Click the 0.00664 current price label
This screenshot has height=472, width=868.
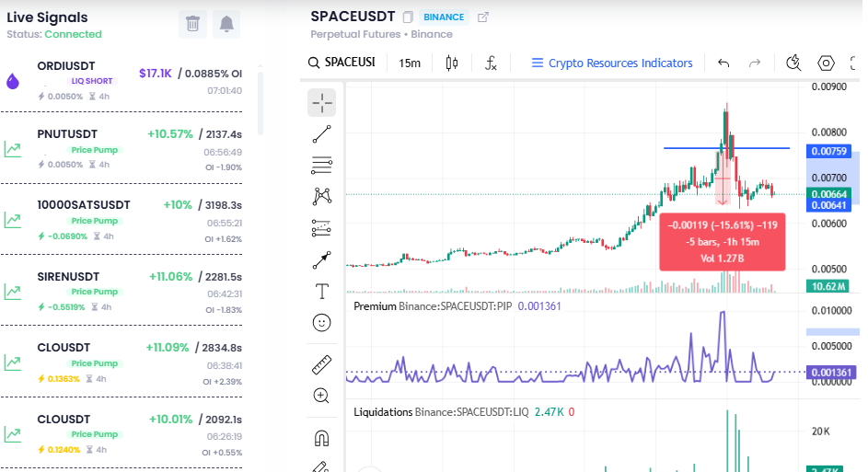[x=828, y=193]
